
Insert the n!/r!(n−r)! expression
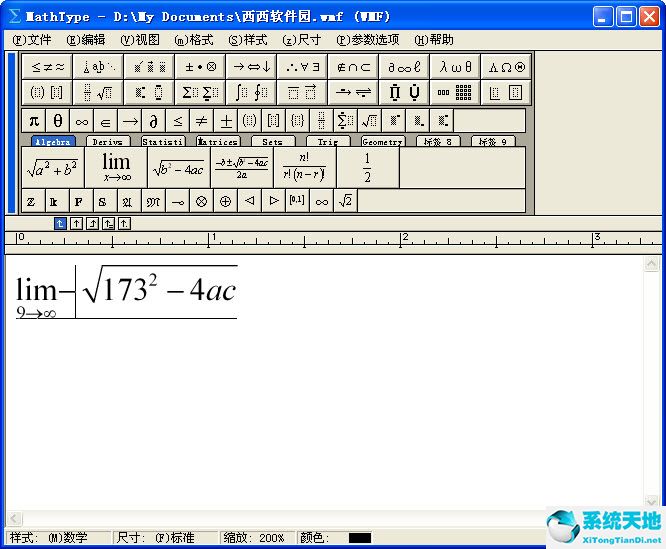click(305, 168)
